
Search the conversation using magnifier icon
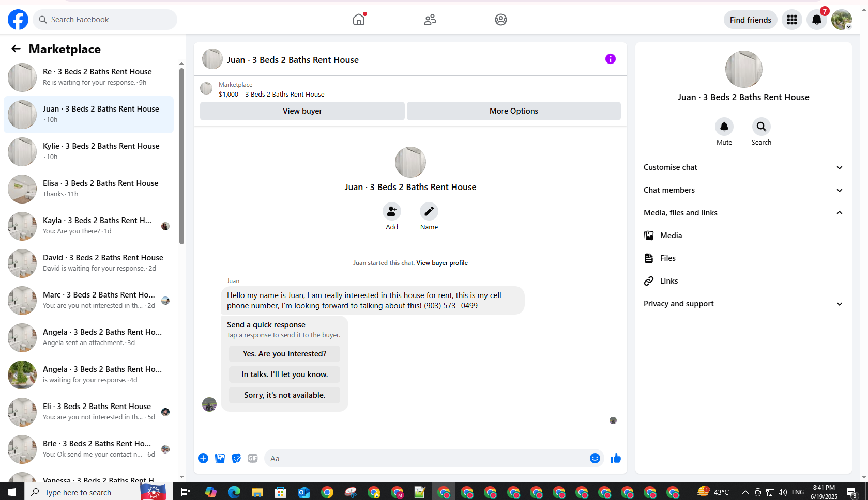(761, 127)
